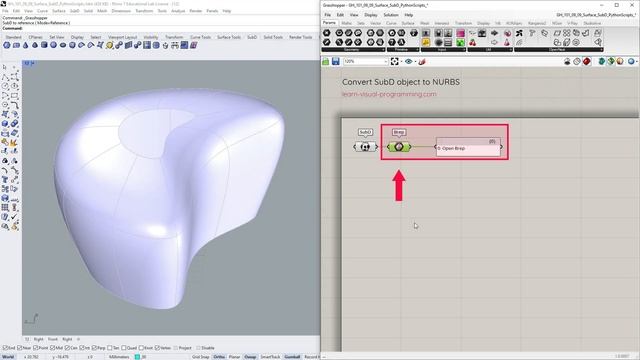This screenshot has width=640, height=360.
Task: Pick pink Colour Swatch icon in Input group
Action: tap(460, 33)
